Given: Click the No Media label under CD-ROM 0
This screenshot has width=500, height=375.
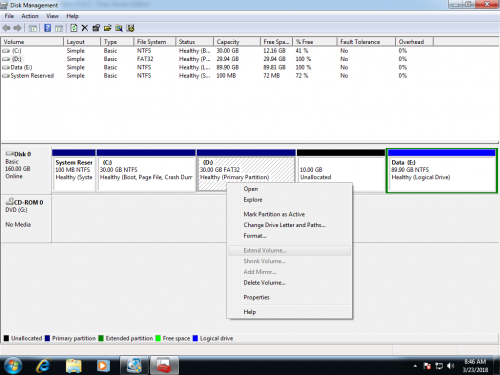Looking at the screenshot, I should tap(18, 224).
